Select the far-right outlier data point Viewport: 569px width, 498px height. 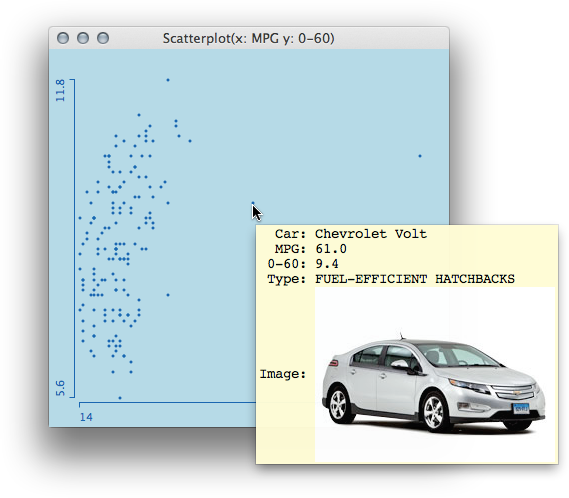tap(420, 156)
